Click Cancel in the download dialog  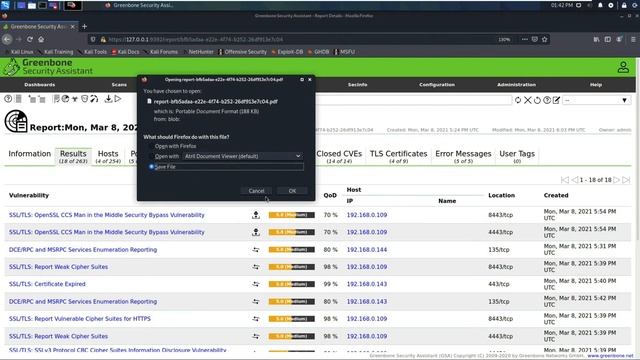(256, 191)
